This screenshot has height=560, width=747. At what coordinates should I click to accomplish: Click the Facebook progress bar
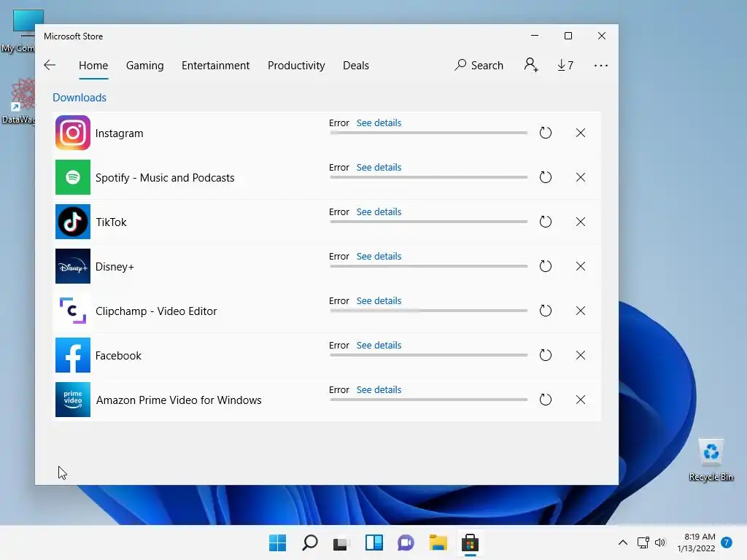[429, 355]
